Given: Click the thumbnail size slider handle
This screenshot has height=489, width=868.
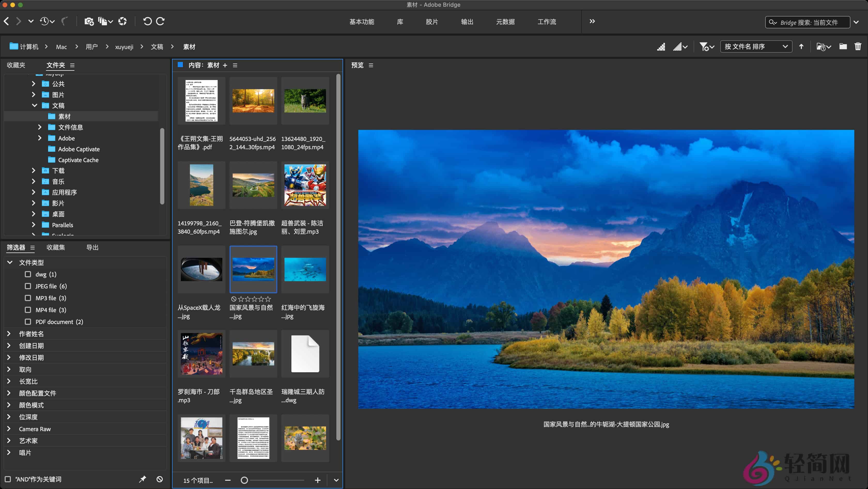Looking at the screenshot, I should coord(244,480).
